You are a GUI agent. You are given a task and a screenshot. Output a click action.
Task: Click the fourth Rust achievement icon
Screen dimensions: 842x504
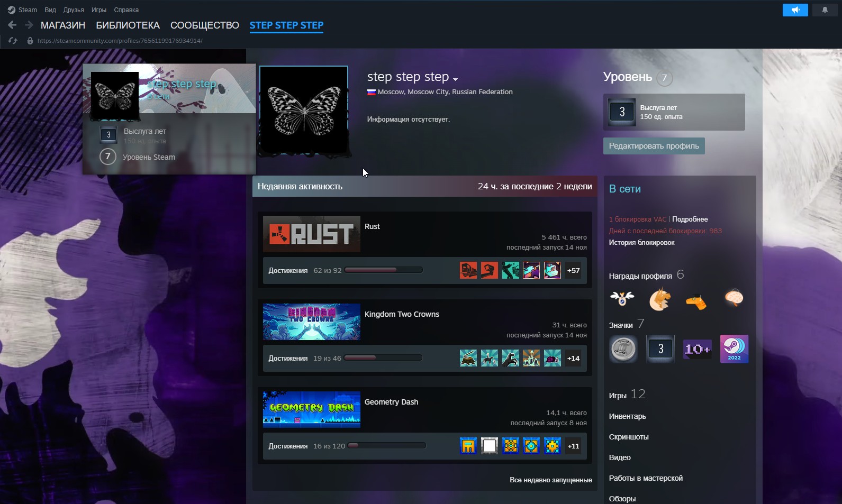pyautogui.click(x=531, y=270)
